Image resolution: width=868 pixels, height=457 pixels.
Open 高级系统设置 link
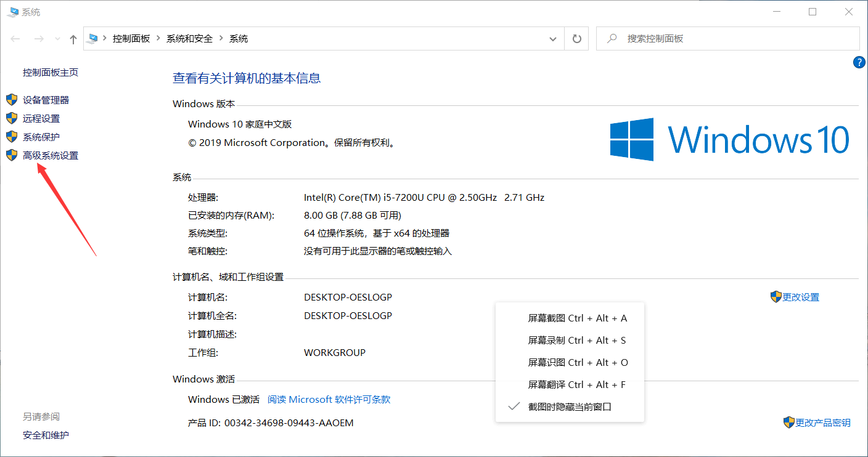51,156
